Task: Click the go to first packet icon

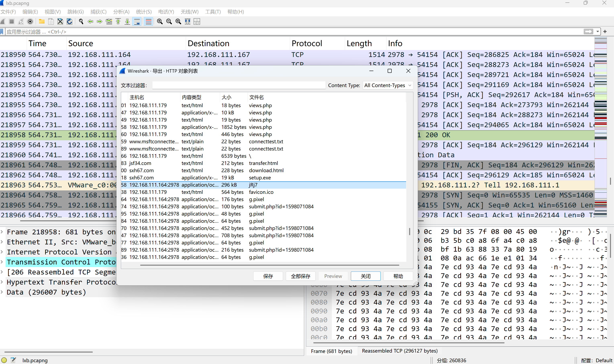Action: (x=118, y=22)
